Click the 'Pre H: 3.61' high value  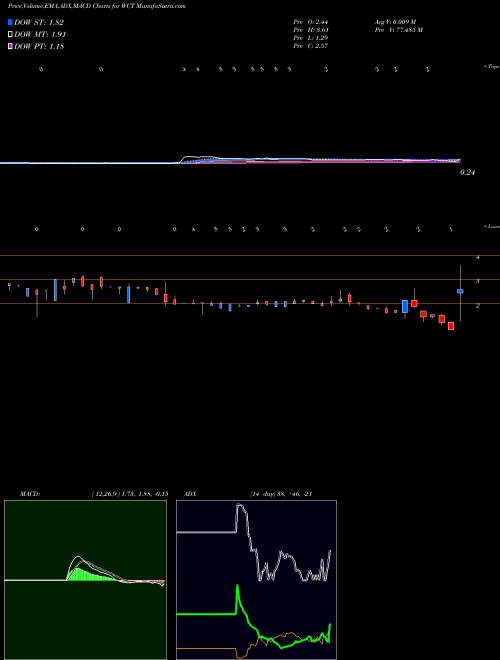click(x=311, y=30)
